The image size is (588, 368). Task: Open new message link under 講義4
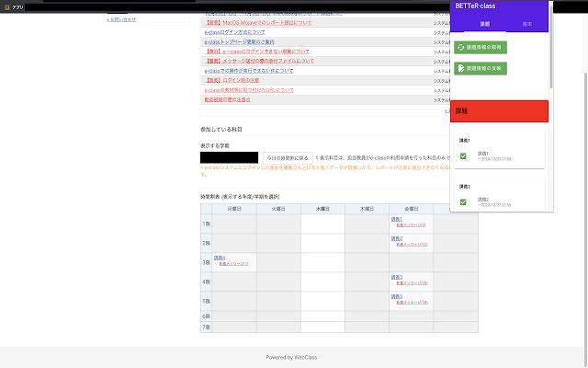click(233, 264)
